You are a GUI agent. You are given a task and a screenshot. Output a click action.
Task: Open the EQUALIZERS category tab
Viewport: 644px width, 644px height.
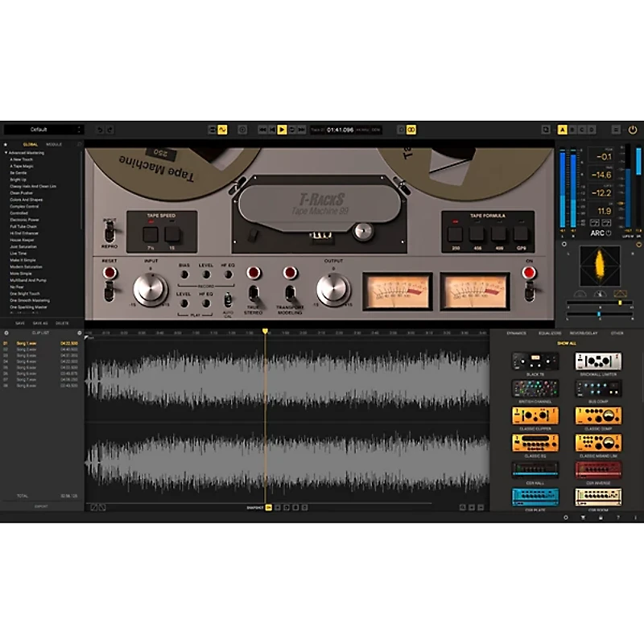tap(550, 333)
